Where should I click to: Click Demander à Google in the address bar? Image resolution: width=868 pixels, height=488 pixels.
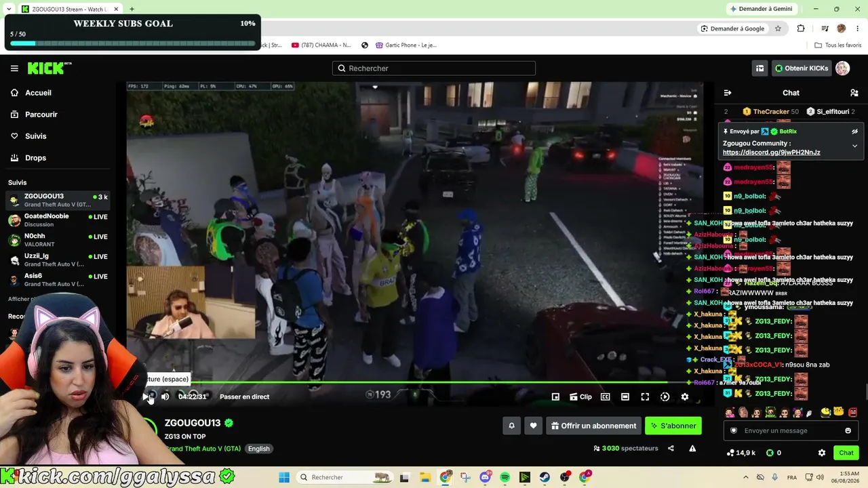point(732,28)
